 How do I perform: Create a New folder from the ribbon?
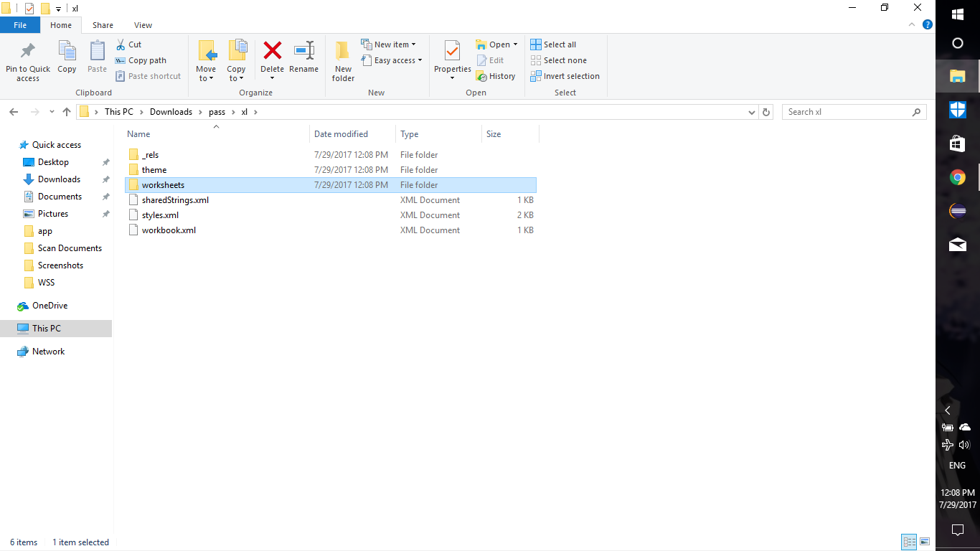(343, 60)
